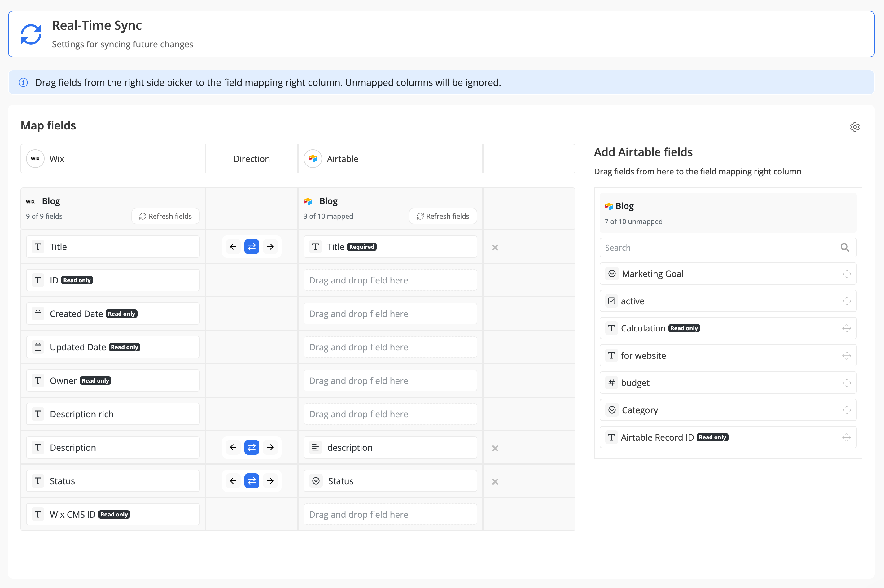Set Status row direction to right arrow
Viewport: 884px width, 588px height.
[x=270, y=481]
